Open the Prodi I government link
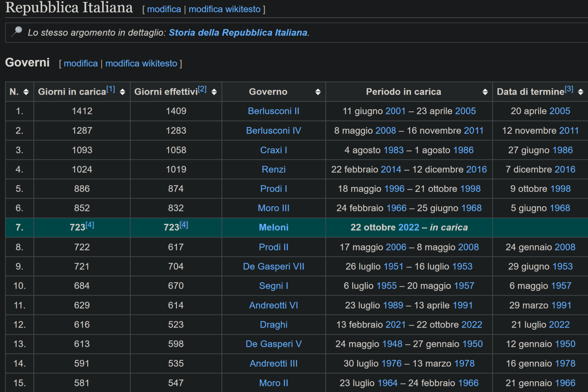Screen dimensions: 588x392 pyautogui.click(x=274, y=189)
